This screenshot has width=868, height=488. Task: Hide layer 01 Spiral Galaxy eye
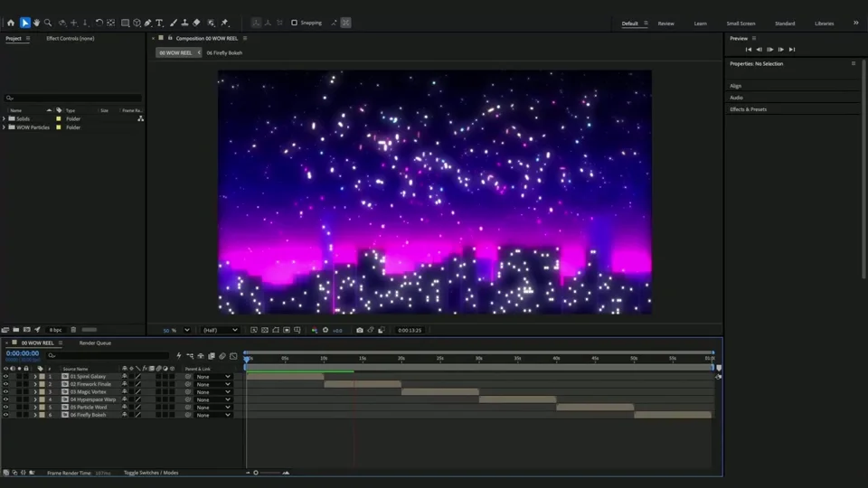coord(5,376)
